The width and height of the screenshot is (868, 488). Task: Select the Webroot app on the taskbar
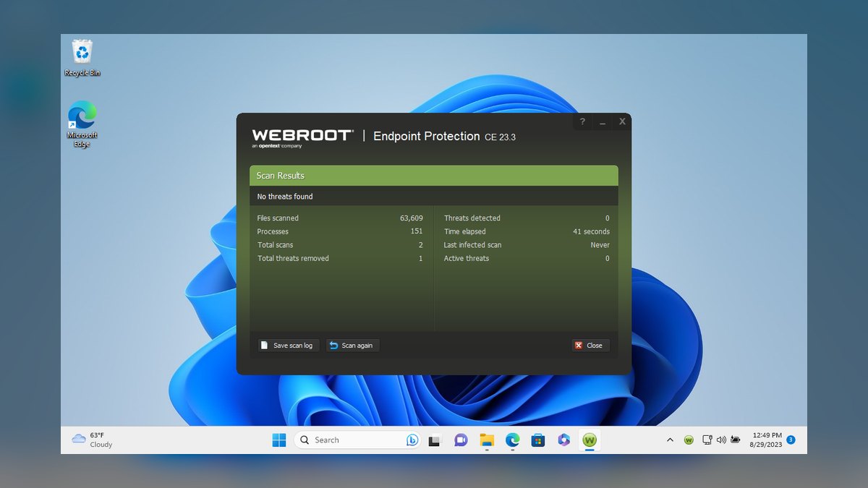590,440
